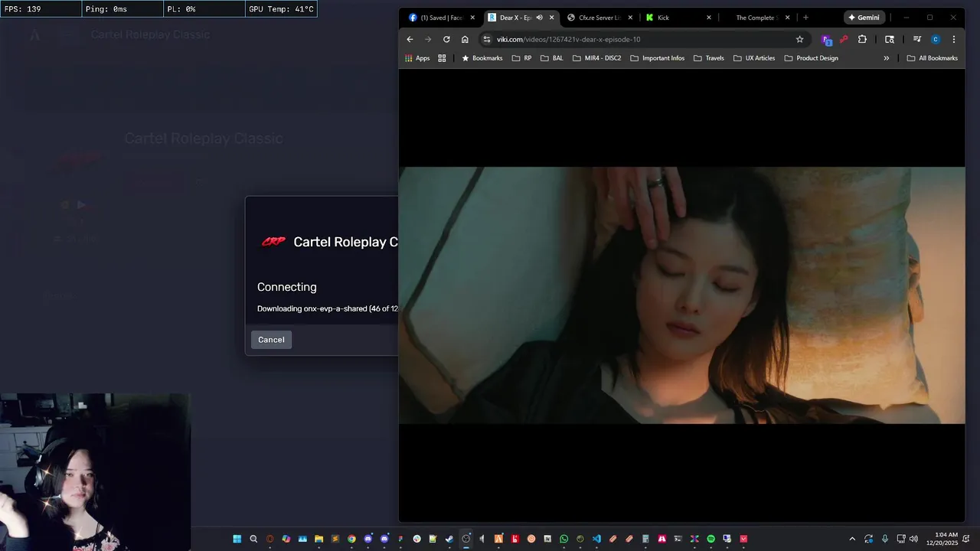The width and height of the screenshot is (980, 551).
Task: Open a new Chrome tab
Action: pyautogui.click(x=805, y=18)
